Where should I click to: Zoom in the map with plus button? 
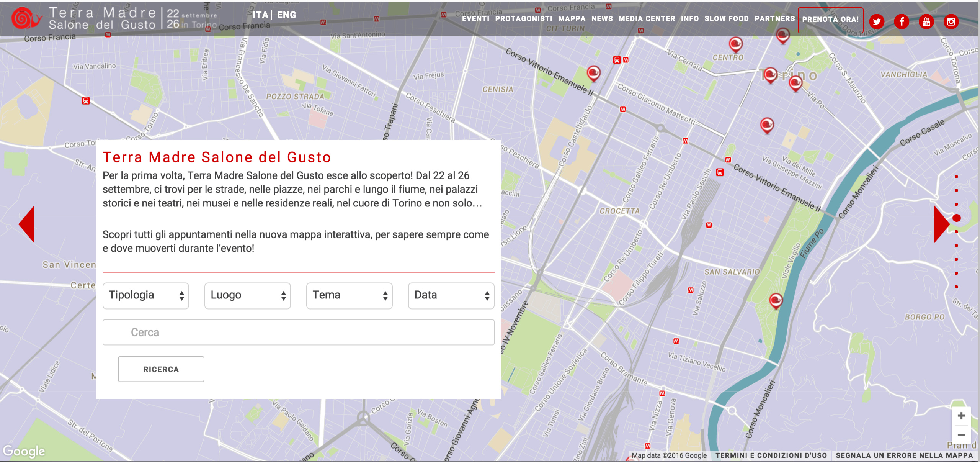961,416
